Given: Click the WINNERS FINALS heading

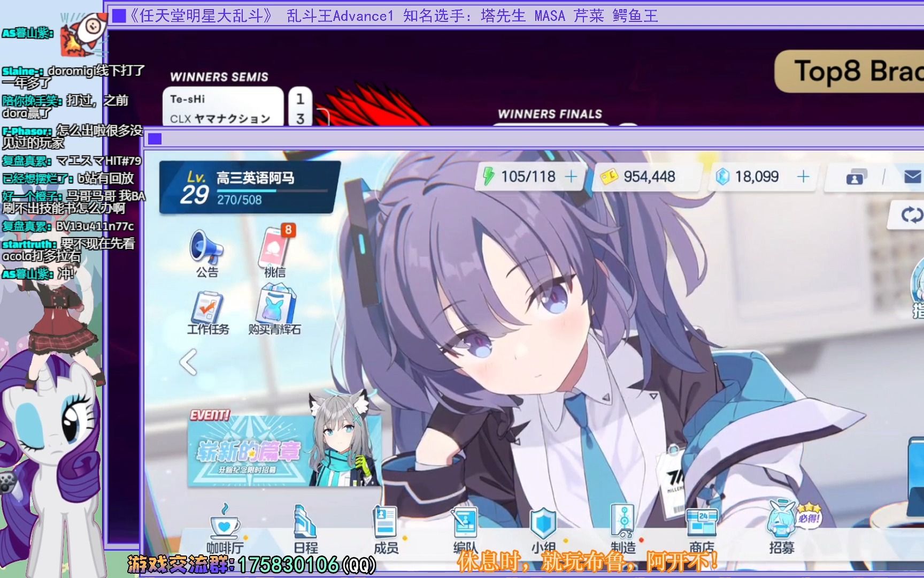Looking at the screenshot, I should [x=550, y=114].
